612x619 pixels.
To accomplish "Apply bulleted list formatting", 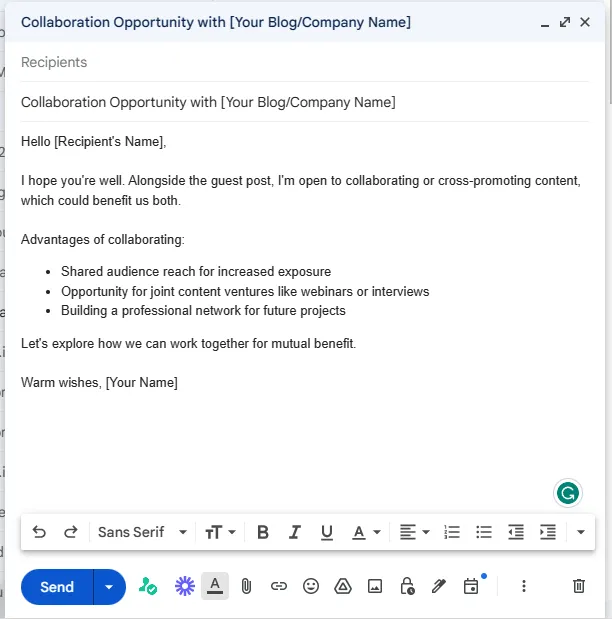I will click(484, 532).
